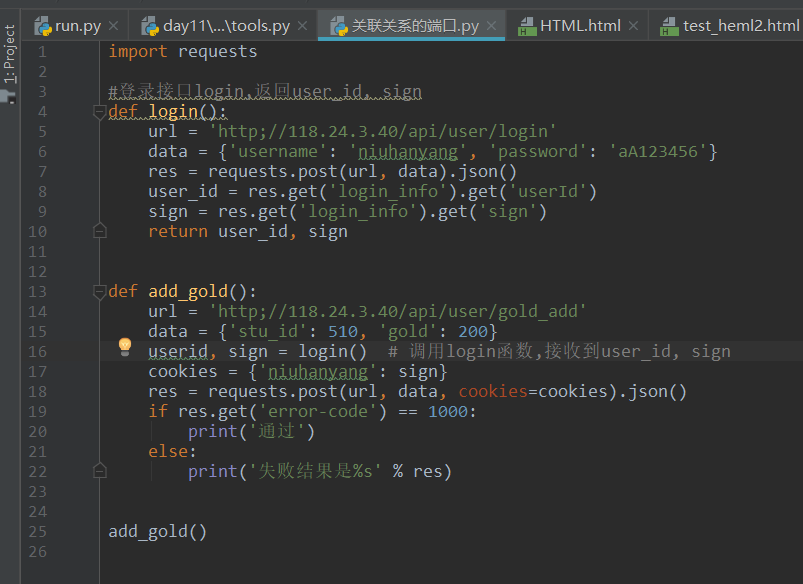Viewport: 803px width, 584px height.
Task: Click the yellow lightbulb intention icon
Action: pyautogui.click(x=125, y=346)
